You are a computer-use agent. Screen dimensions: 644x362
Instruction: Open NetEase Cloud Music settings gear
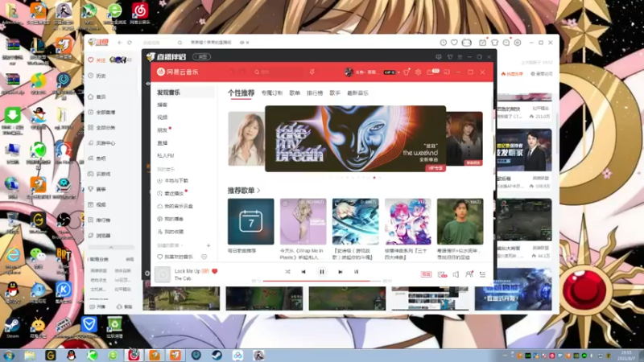[x=418, y=72]
